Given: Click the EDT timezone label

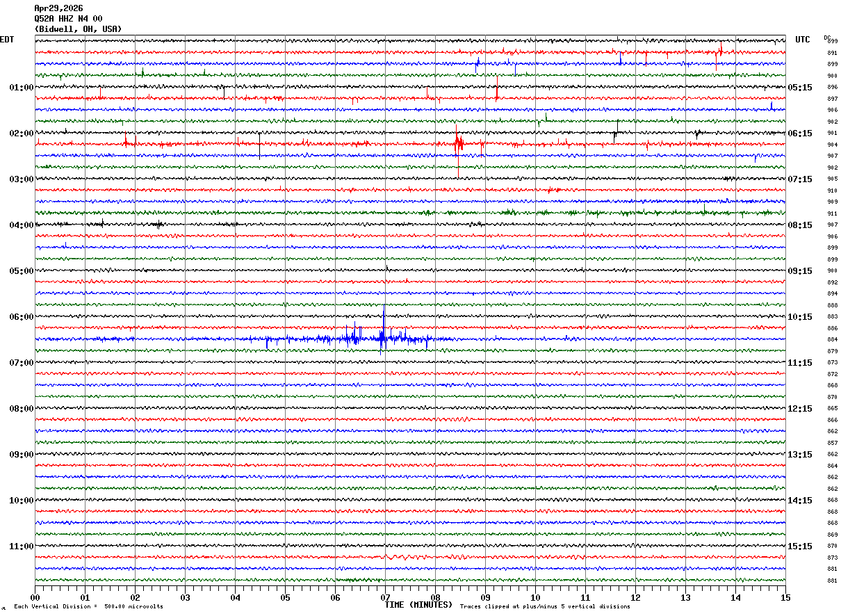Looking at the screenshot, I should (7, 40).
